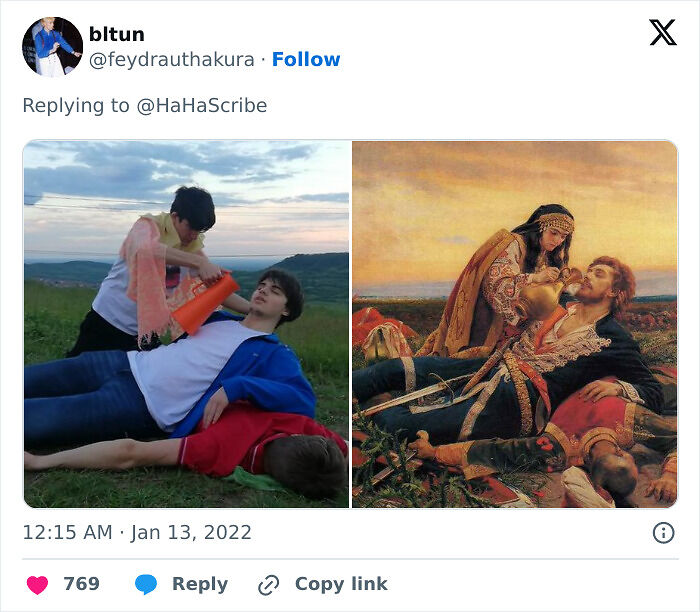This screenshot has height=612, width=700.
Task: Click the X logo icon
Action: 662,34
